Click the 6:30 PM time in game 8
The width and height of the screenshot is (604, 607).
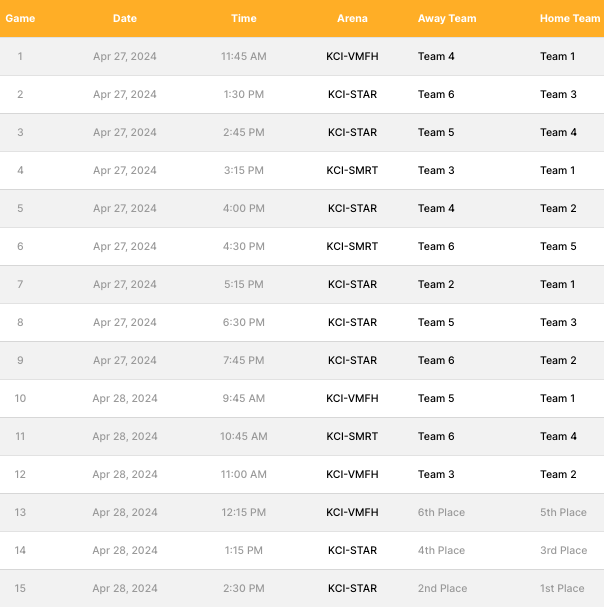point(244,322)
